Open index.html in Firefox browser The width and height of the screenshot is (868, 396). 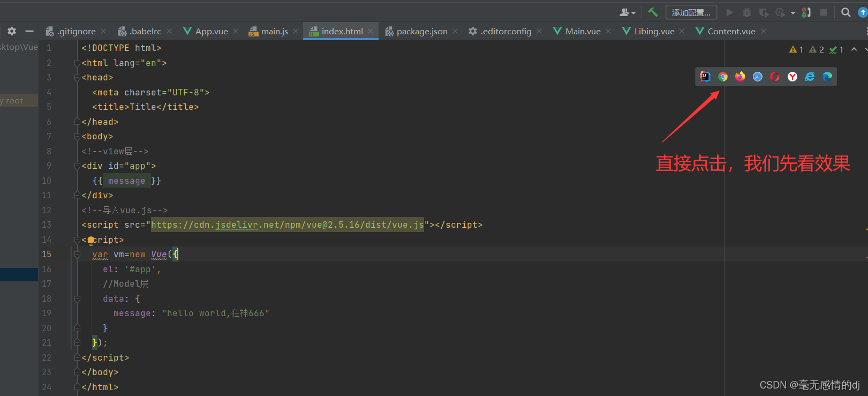740,77
